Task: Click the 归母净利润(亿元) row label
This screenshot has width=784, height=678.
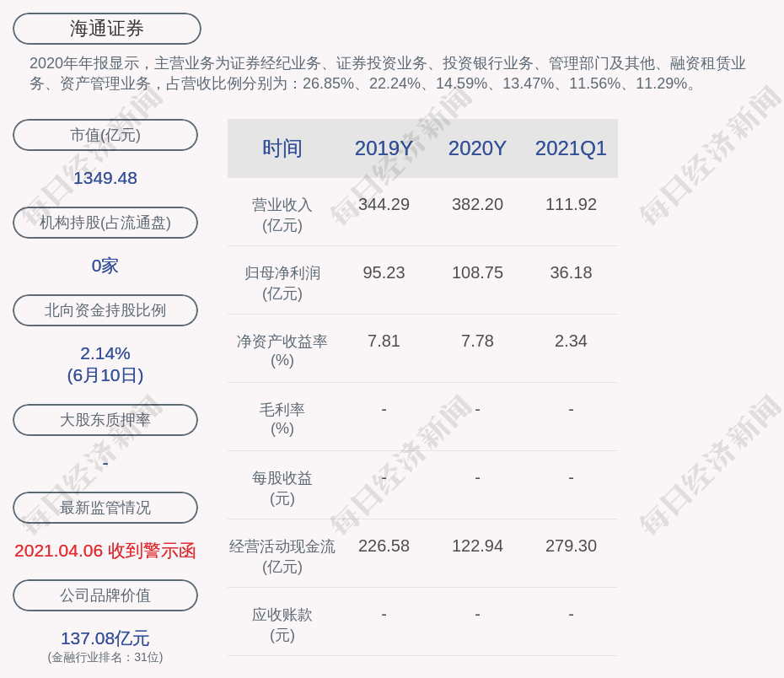Action: 282,283
